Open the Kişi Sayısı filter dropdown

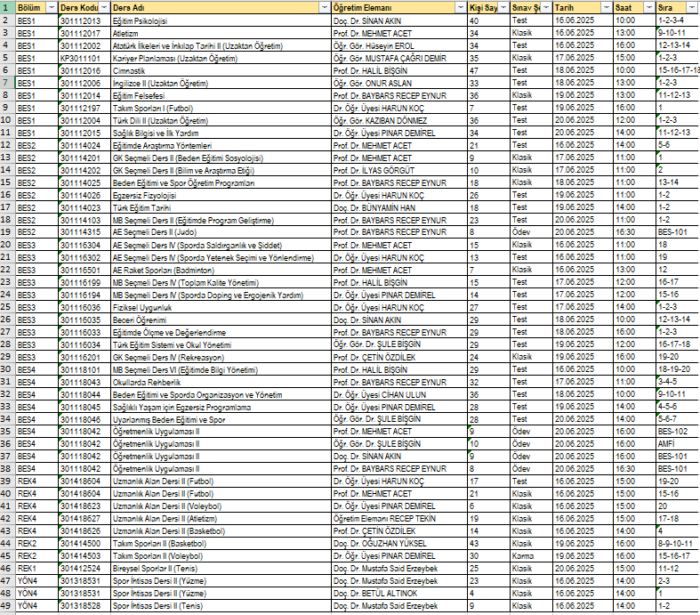tap(503, 8)
